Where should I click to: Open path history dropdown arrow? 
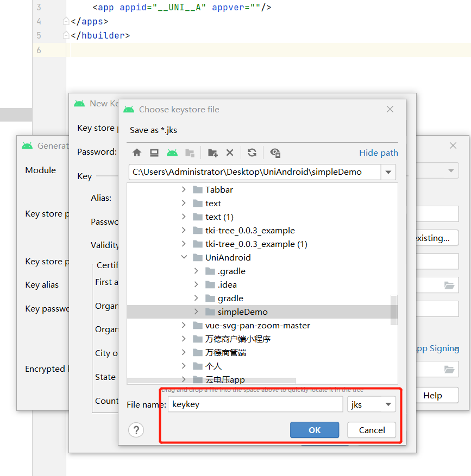point(388,172)
